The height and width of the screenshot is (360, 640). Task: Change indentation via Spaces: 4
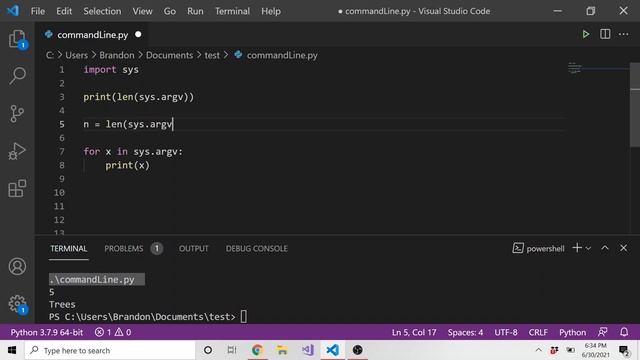tap(465, 332)
